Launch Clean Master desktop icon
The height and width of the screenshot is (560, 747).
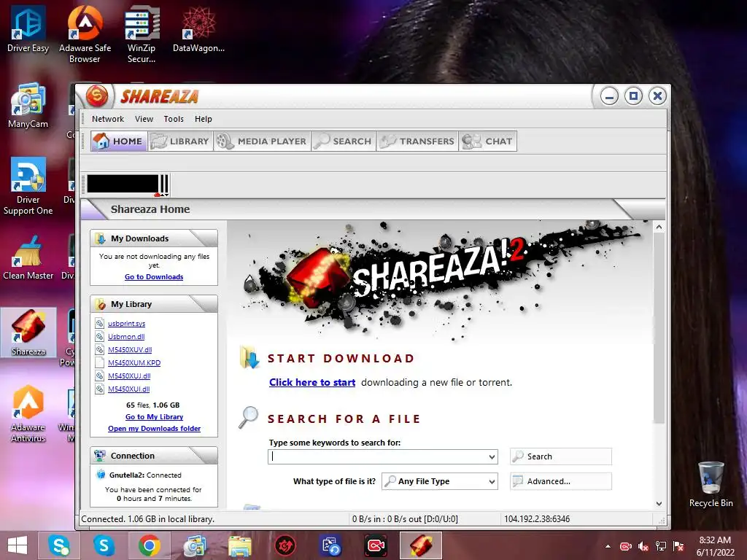[x=28, y=257]
